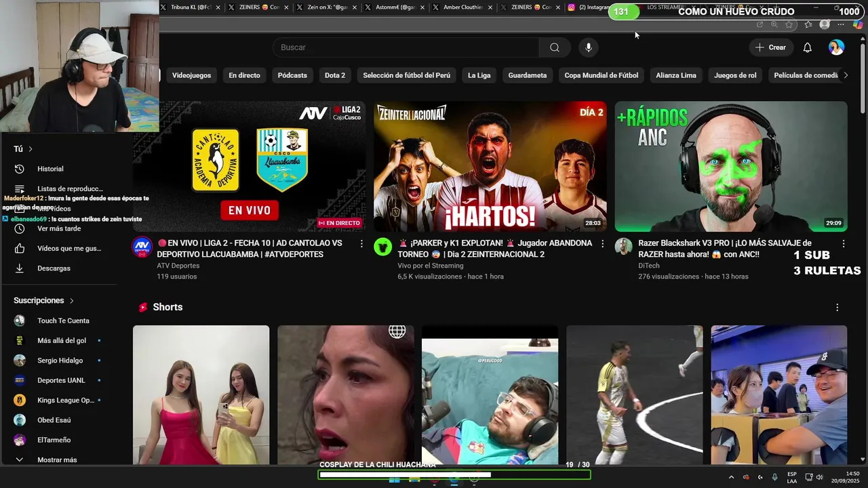Image resolution: width=868 pixels, height=488 pixels.
Task: Select Copa Mundial de Fútbol chip
Action: [601, 75]
